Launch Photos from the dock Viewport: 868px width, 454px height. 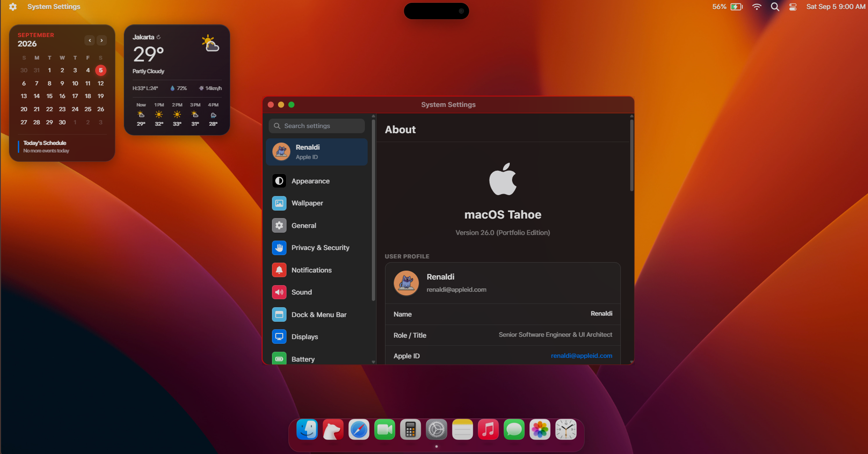(540, 429)
